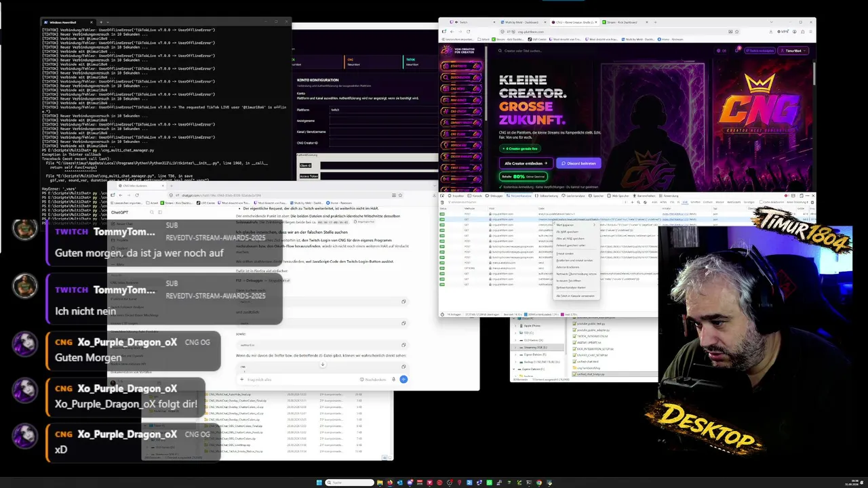Viewport: 868px width, 488px height.
Task: Click the scroll-to-bottom arrow in the ChatGPT chat
Action: tap(322, 365)
